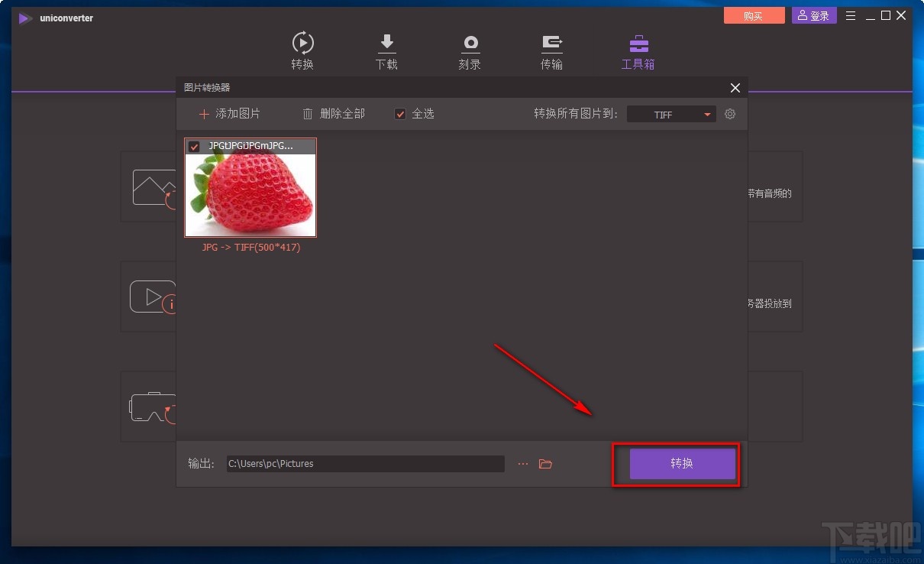The image size is (924, 564).
Task: Click the image converter tool icon behind dialog
Action: tap(154, 188)
